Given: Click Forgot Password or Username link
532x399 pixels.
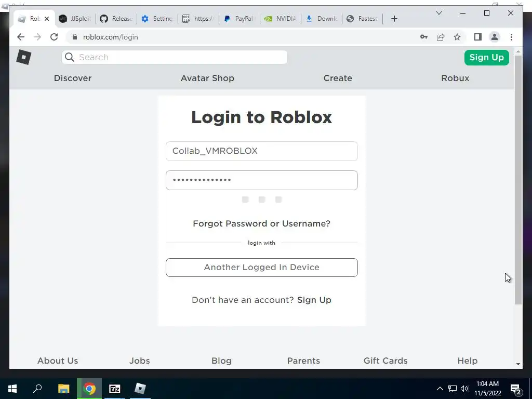Looking at the screenshot, I should 261,223.
